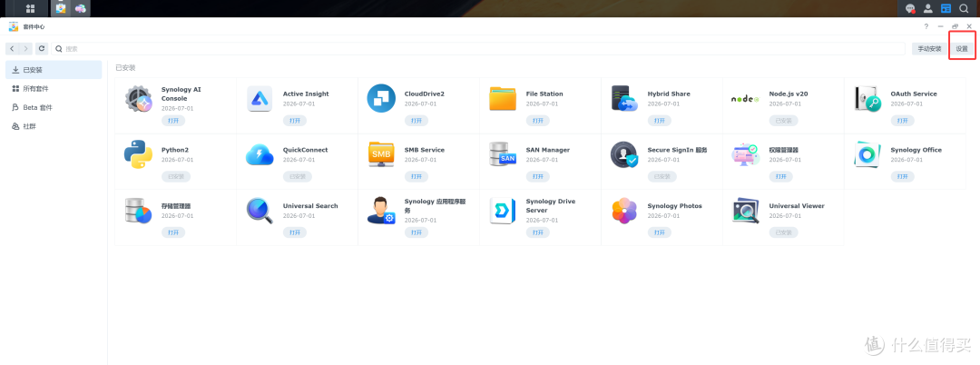
Task: Click the Synology AI Console package icon
Action: click(x=138, y=99)
